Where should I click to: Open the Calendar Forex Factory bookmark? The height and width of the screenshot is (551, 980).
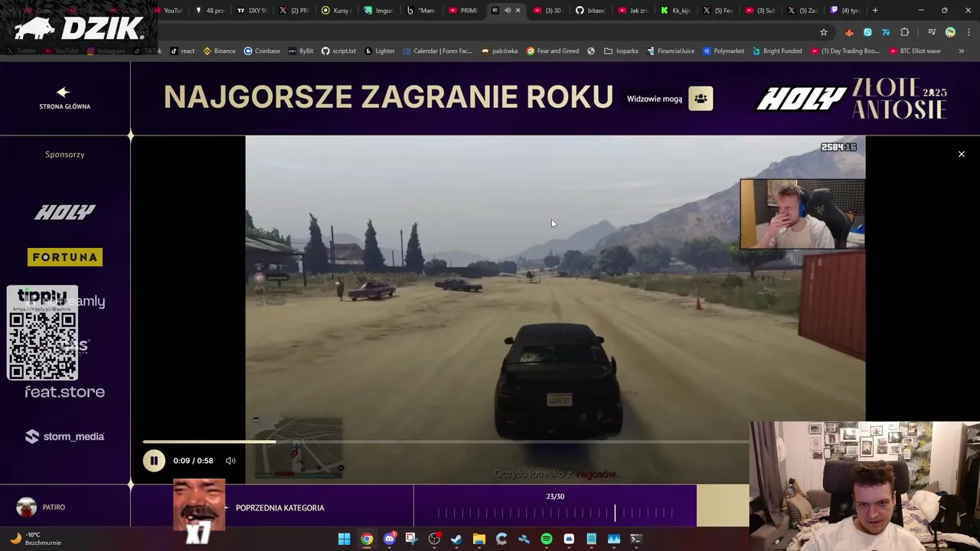point(437,51)
